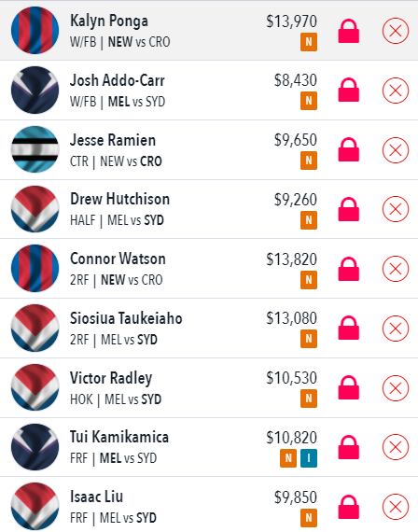The height and width of the screenshot is (532, 418).
Task: Remove Josh Addo-Carr from the lineup
Action: pyautogui.click(x=396, y=91)
